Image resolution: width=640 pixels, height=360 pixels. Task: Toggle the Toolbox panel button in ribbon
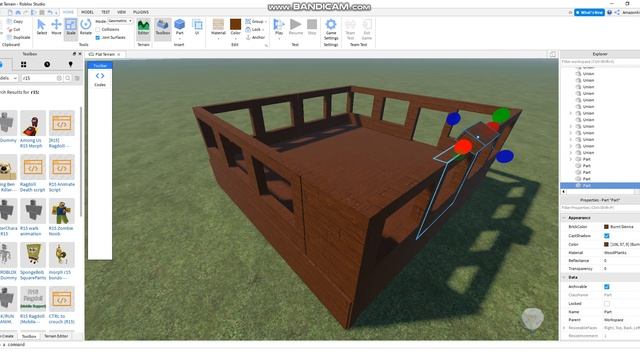[x=163, y=28]
